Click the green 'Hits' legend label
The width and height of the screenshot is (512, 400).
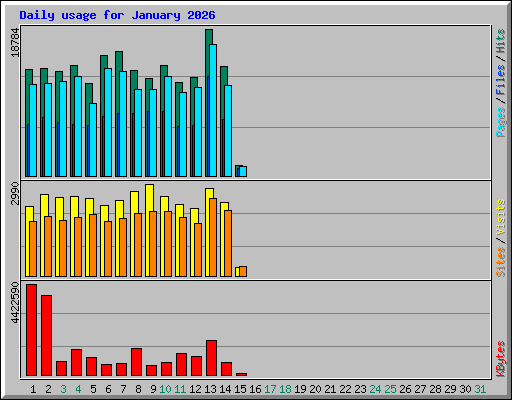(x=501, y=41)
